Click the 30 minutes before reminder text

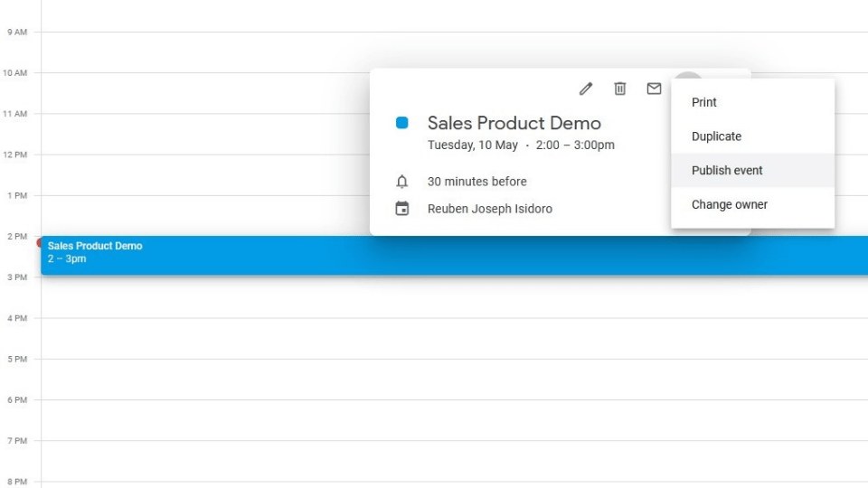(x=476, y=182)
